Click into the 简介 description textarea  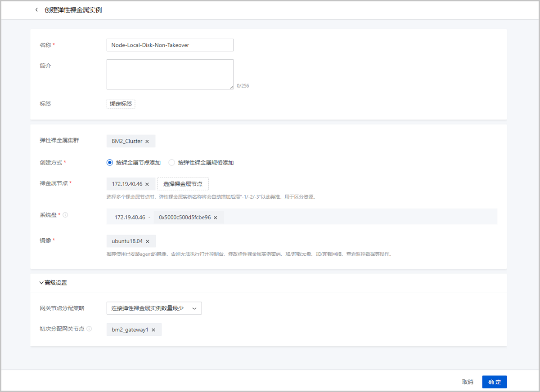coord(170,75)
